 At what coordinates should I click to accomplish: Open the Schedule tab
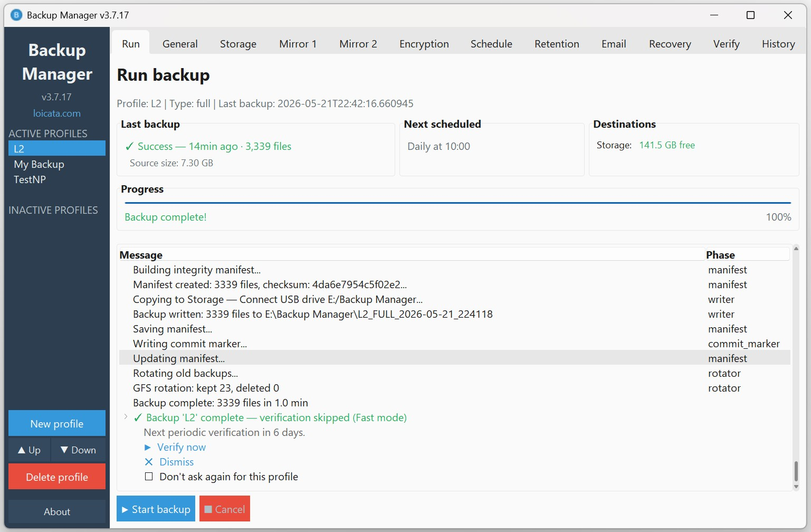point(491,44)
